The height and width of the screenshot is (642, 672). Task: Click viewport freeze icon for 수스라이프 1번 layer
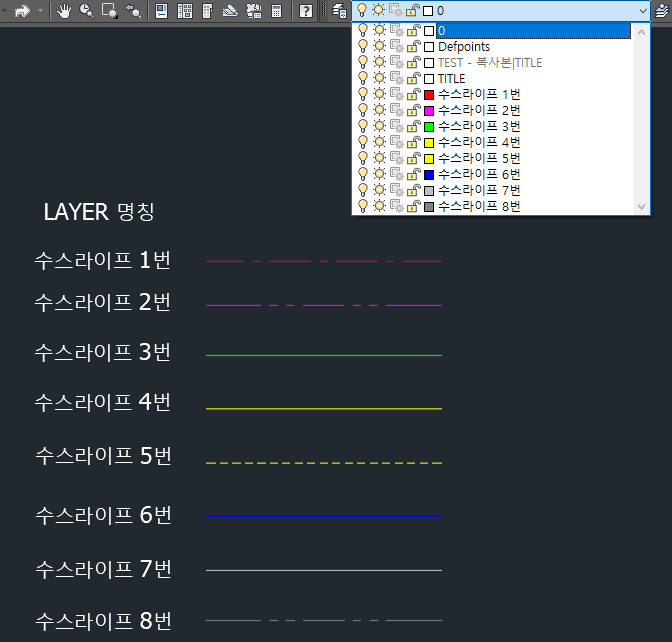click(x=397, y=95)
